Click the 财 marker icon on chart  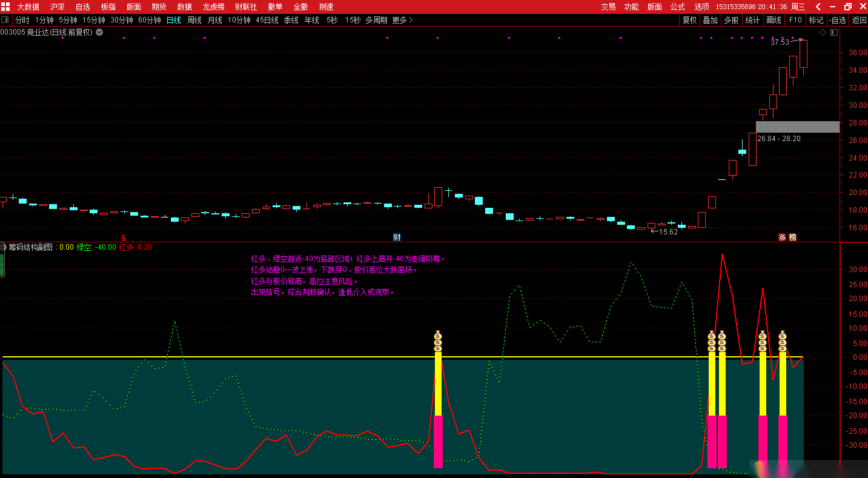tap(397, 237)
